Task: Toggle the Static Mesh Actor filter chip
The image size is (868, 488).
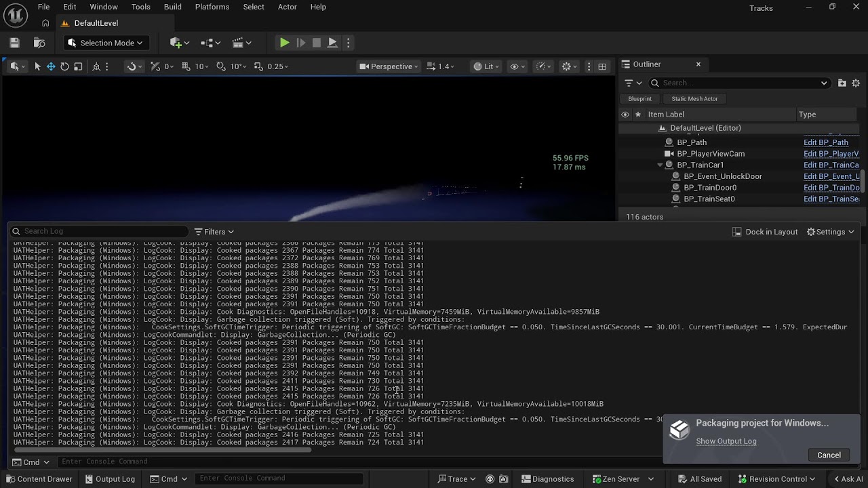Action: (694, 99)
